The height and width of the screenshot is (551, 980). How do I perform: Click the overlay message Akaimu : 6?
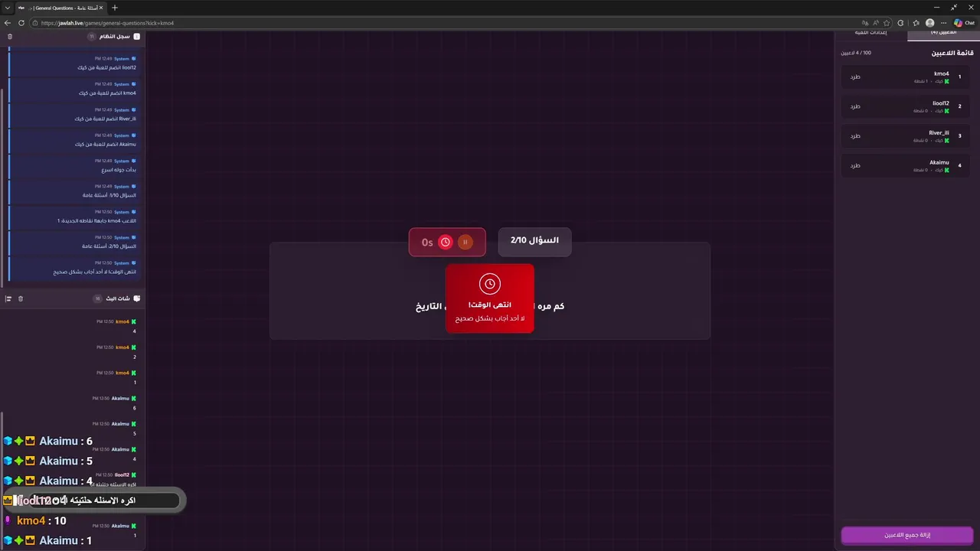point(47,441)
